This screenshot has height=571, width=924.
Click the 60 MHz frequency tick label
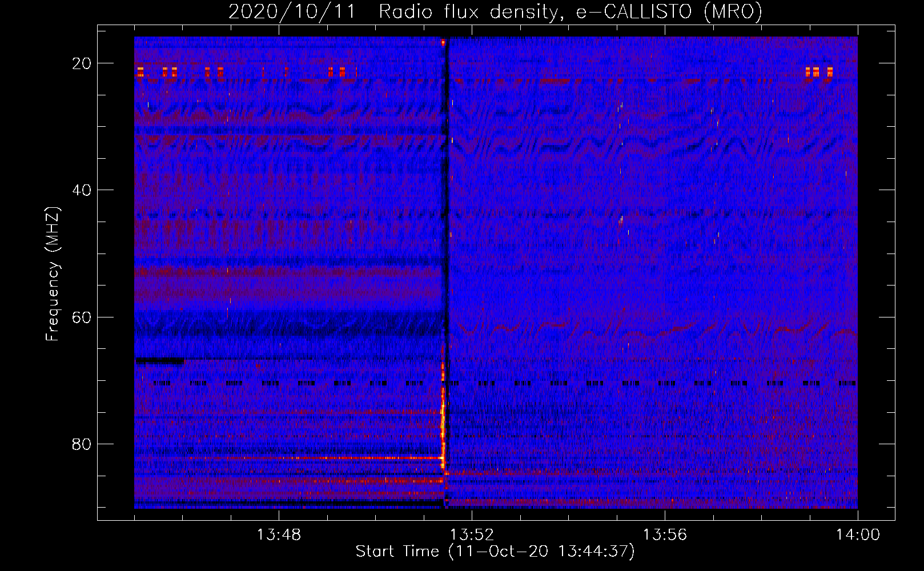tap(82, 317)
